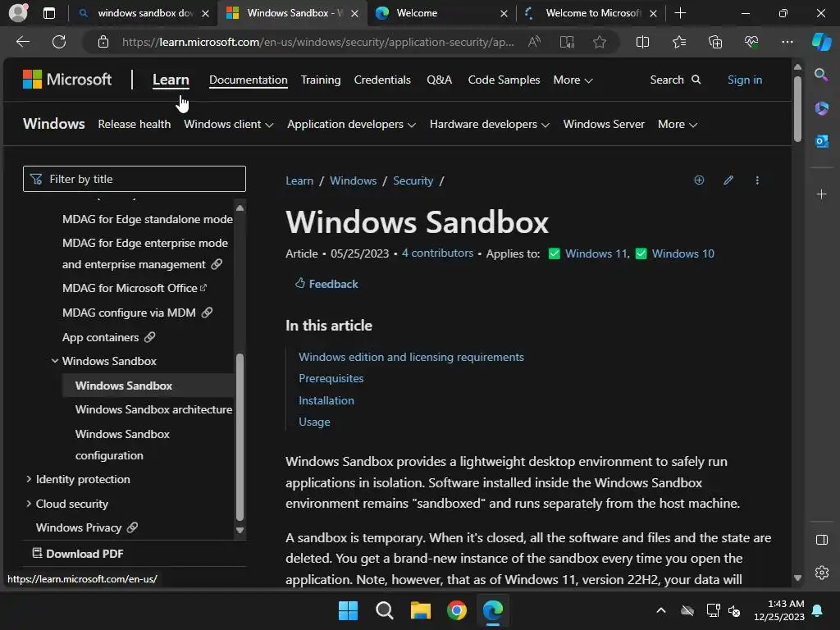Screen dimensions: 840x630
Task: Click the table of contents scrollbar thumb
Action: click(x=240, y=436)
